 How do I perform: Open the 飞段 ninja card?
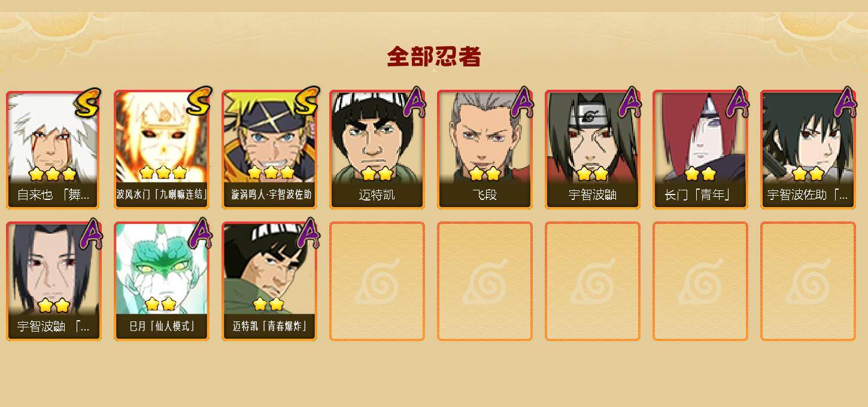point(485,150)
